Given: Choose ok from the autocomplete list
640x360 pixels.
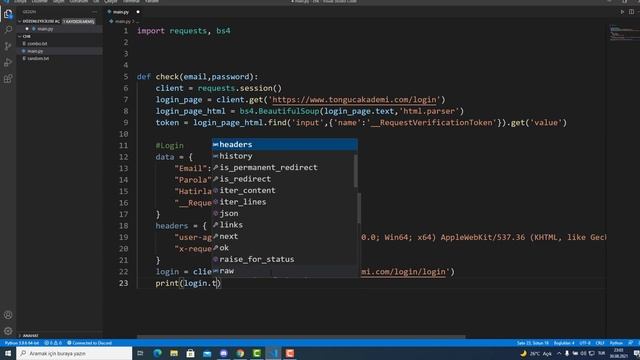Looking at the screenshot, I should (284, 248).
